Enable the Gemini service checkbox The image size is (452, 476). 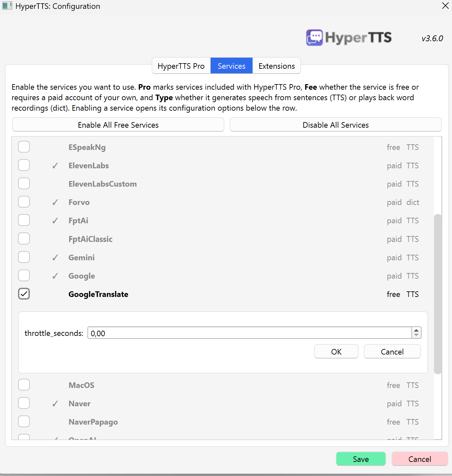tap(24, 257)
